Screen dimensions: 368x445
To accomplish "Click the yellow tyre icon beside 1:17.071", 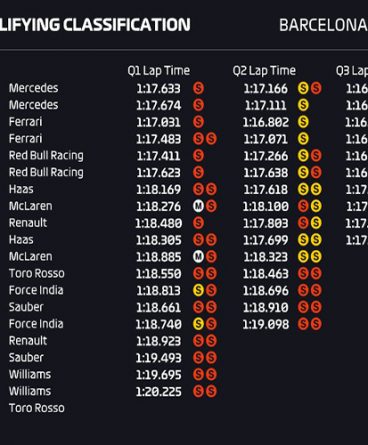I will (x=303, y=139).
